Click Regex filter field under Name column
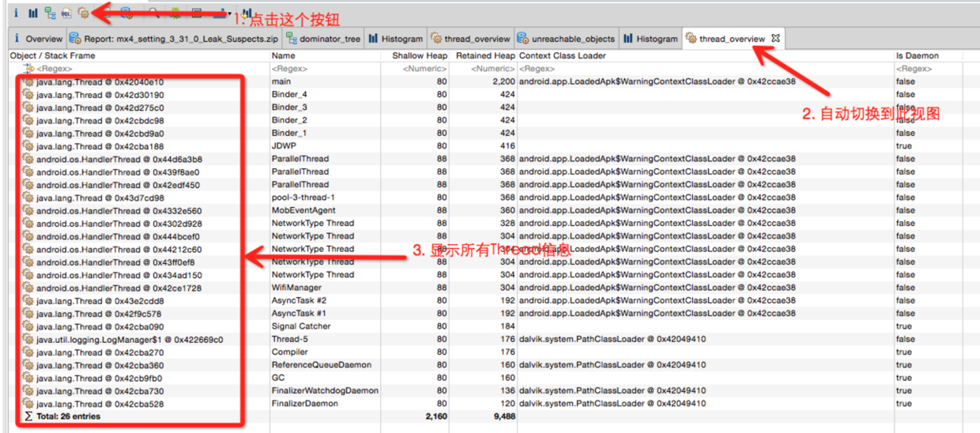This screenshot has height=433, width=980. click(x=288, y=70)
